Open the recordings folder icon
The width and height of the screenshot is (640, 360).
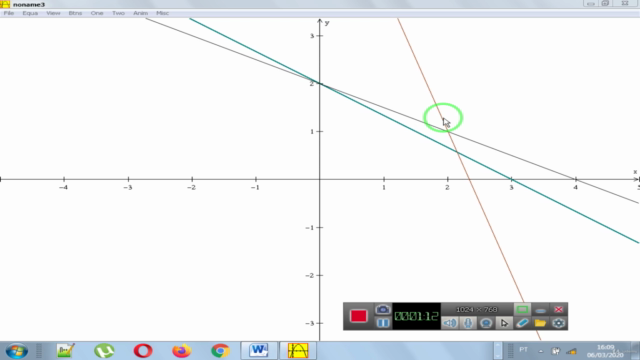(540, 323)
